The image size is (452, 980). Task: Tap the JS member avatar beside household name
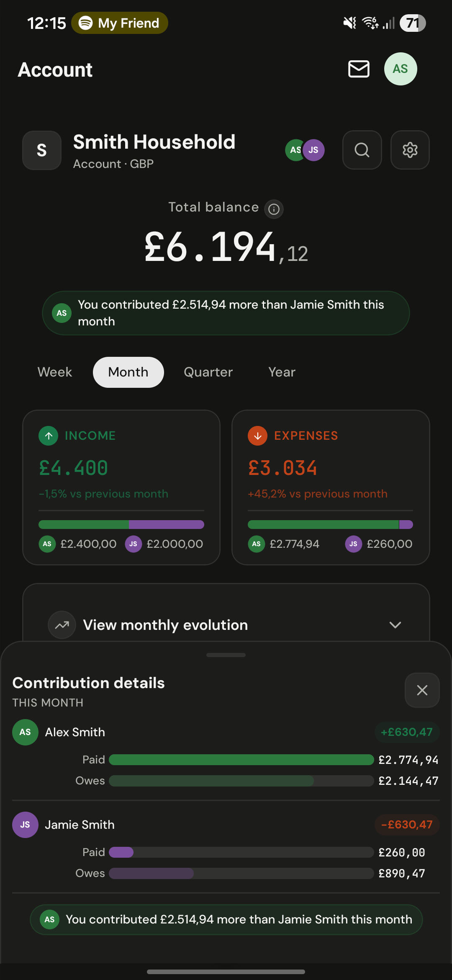tap(314, 150)
